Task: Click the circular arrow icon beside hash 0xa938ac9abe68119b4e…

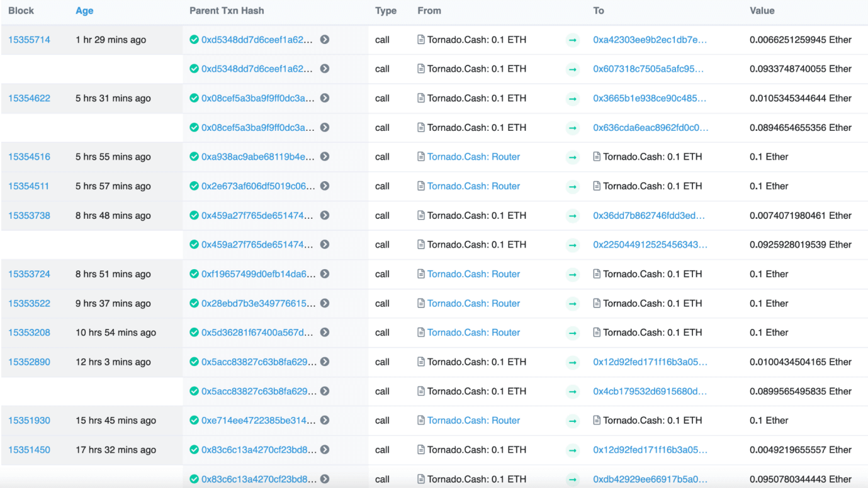Action: pos(325,157)
